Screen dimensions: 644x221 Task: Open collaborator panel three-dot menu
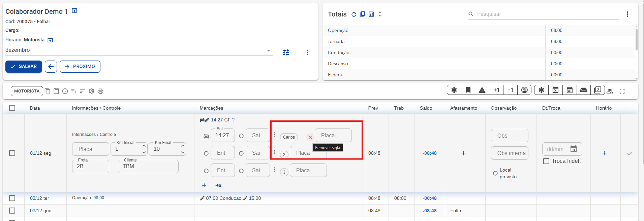tap(307, 52)
